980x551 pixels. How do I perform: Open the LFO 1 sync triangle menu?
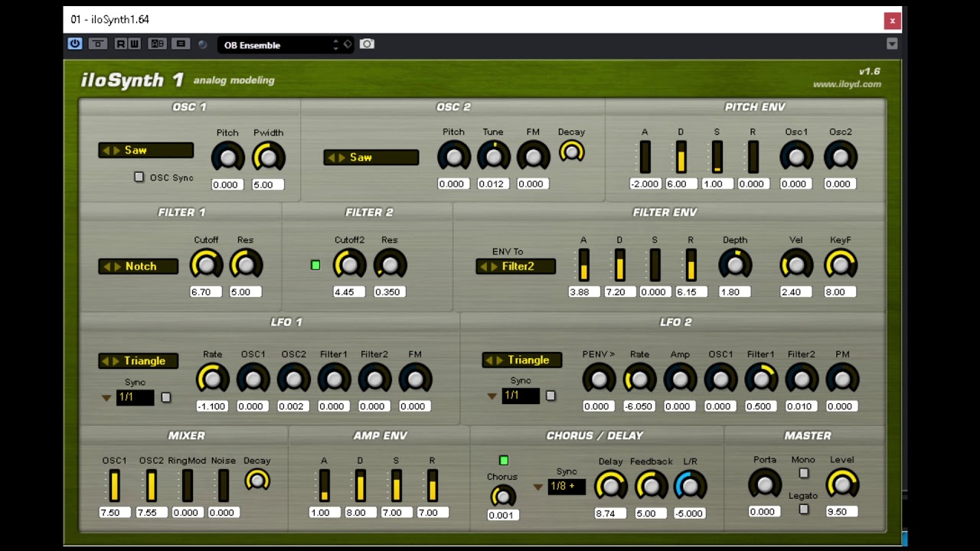pos(106,398)
